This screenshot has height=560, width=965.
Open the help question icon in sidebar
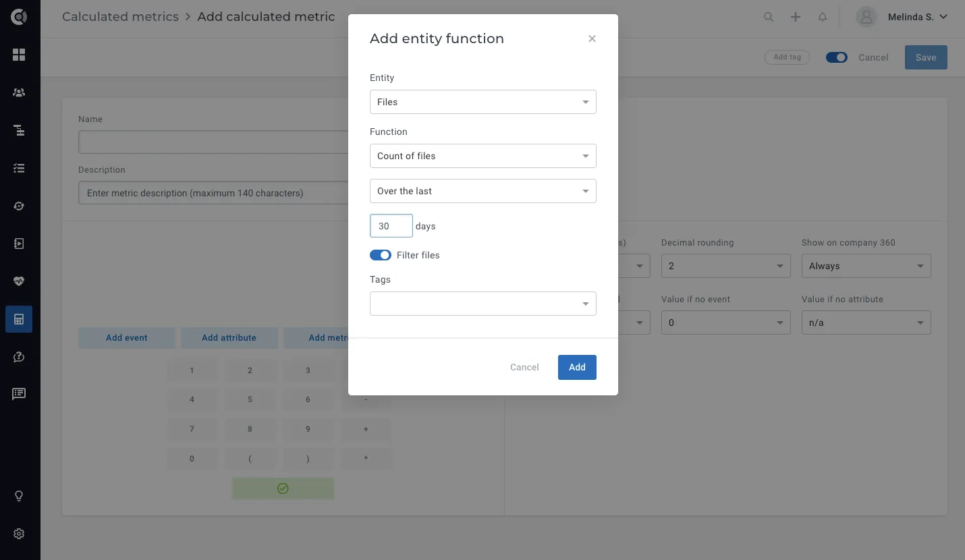[19, 357]
